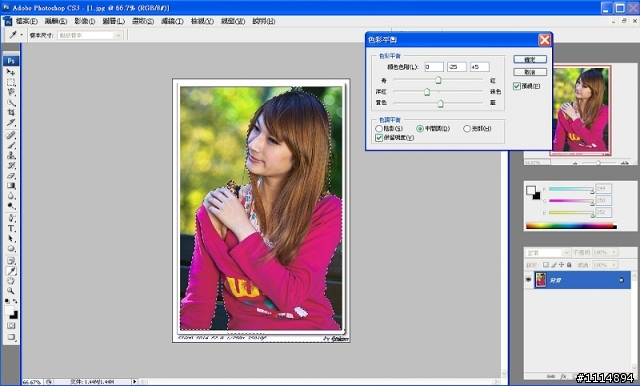Click the Ps logo atop the toolbox
Viewport: 640px width, 386px height.
point(11,61)
